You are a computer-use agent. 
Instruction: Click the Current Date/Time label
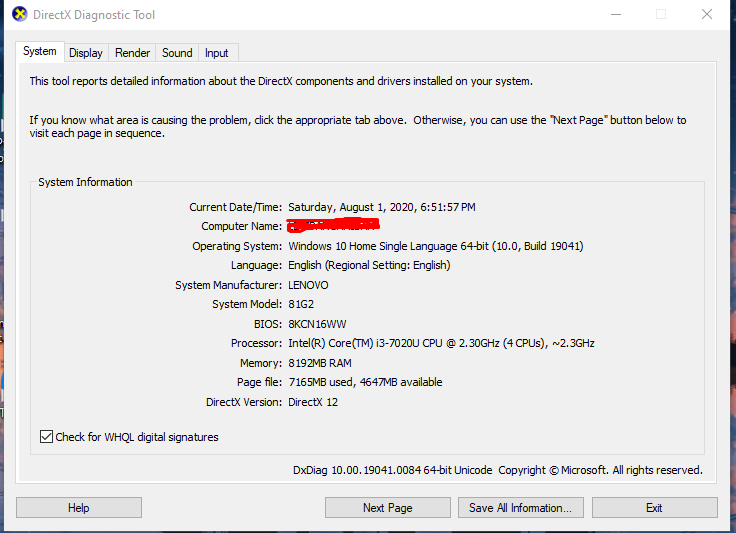click(x=236, y=207)
